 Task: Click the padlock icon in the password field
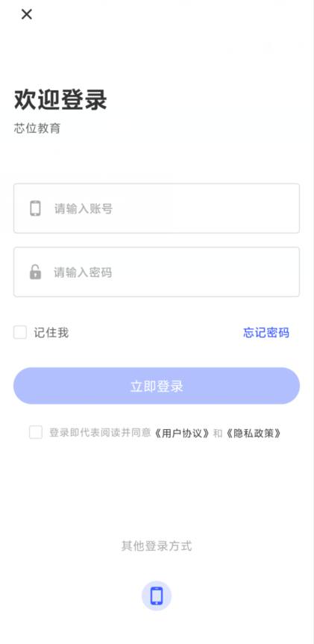(35, 272)
